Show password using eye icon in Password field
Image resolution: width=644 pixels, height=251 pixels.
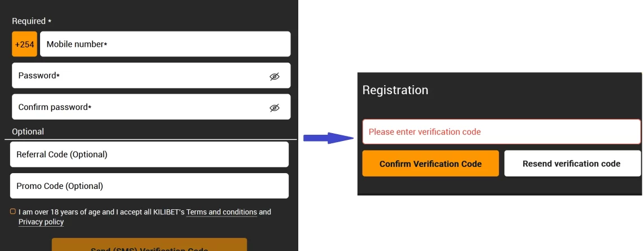point(275,76)
